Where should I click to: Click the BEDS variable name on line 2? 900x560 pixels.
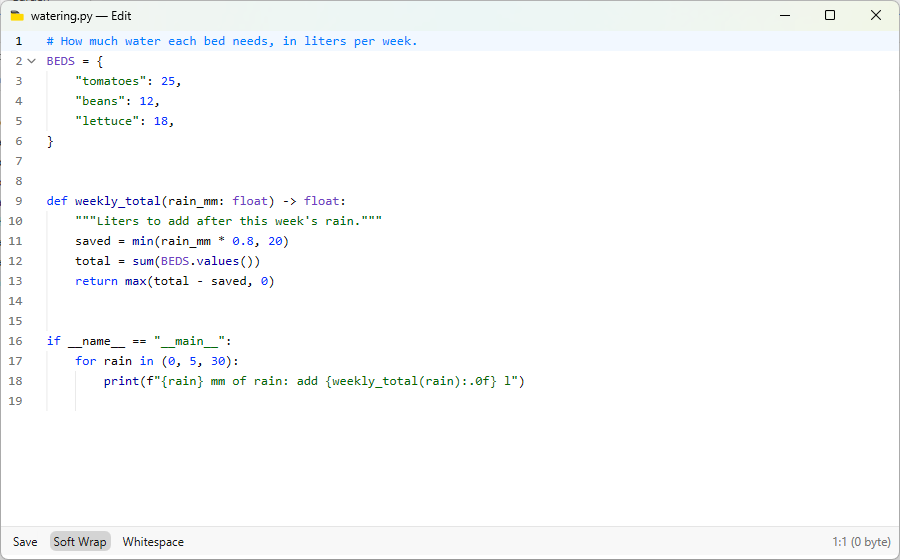click(61, 61)
